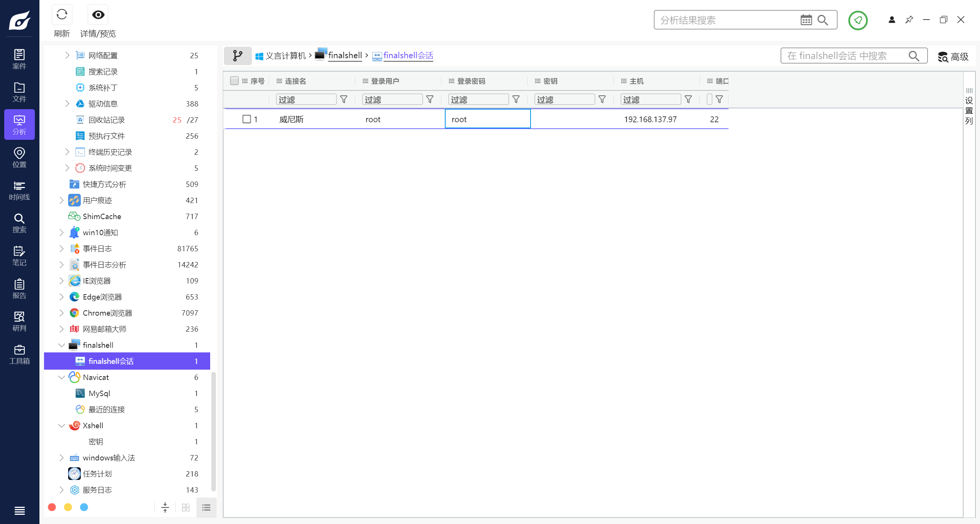The image size is (980, 524).
Task: Switch to list view icon at bottom
Action: click(x=206, y=508)
